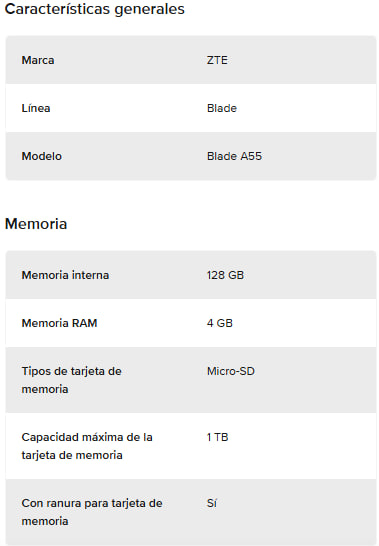Select Tipos de tarjeta de memoria label
This screenshot has height=546, width=379.
coord(71,380)
